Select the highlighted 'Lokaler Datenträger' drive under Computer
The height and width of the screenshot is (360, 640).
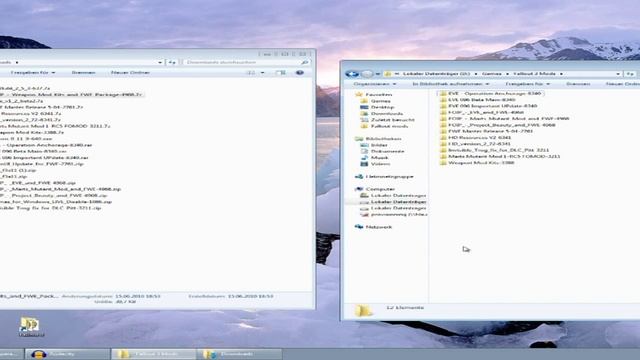pyautogui.click(x=398, y=202)
